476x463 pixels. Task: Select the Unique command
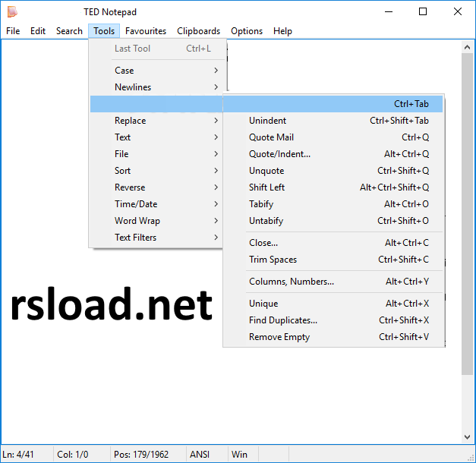tap(333, 304)
